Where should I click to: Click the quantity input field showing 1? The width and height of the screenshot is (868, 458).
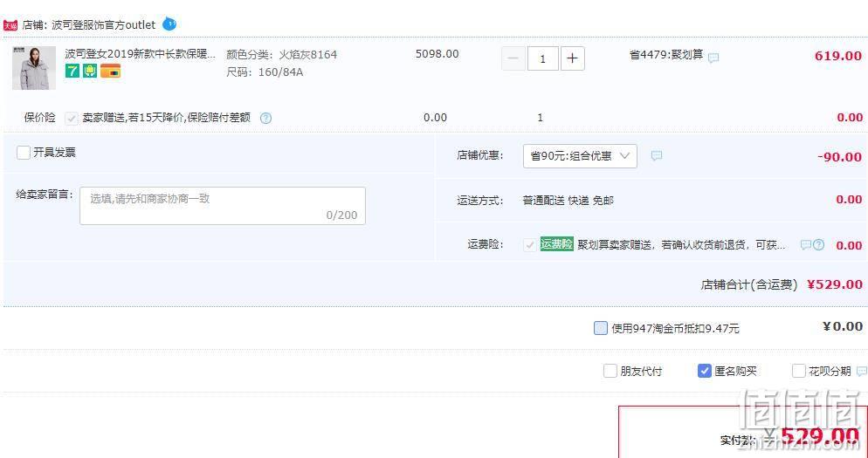click(x=542, y=58)
